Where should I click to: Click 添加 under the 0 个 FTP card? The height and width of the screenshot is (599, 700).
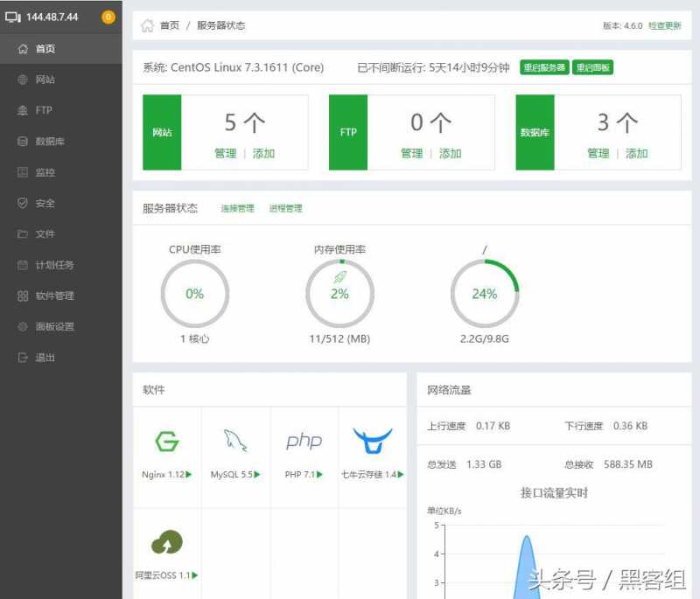click(x=450, y=153)
